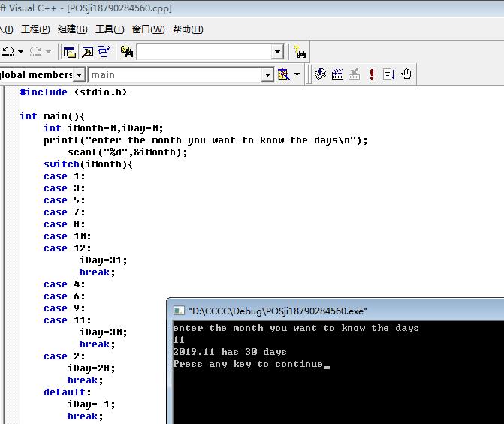This screenshot has height=424, width=504.
Task: Click the Workspace window icon
Action: tap(69, 51)
